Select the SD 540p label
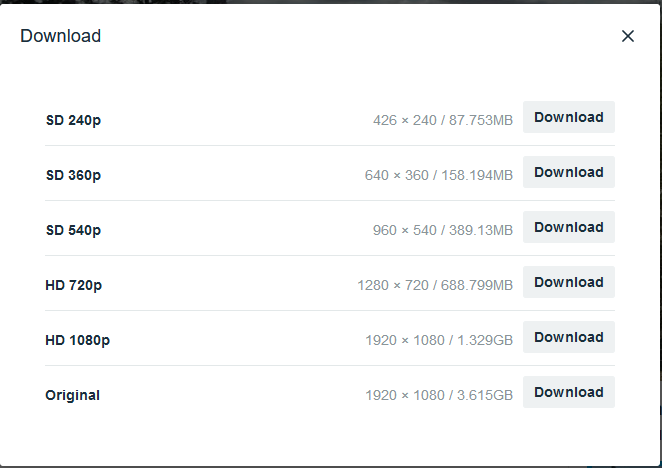Screen dimensions: 662x468 (x=73, y=230)
